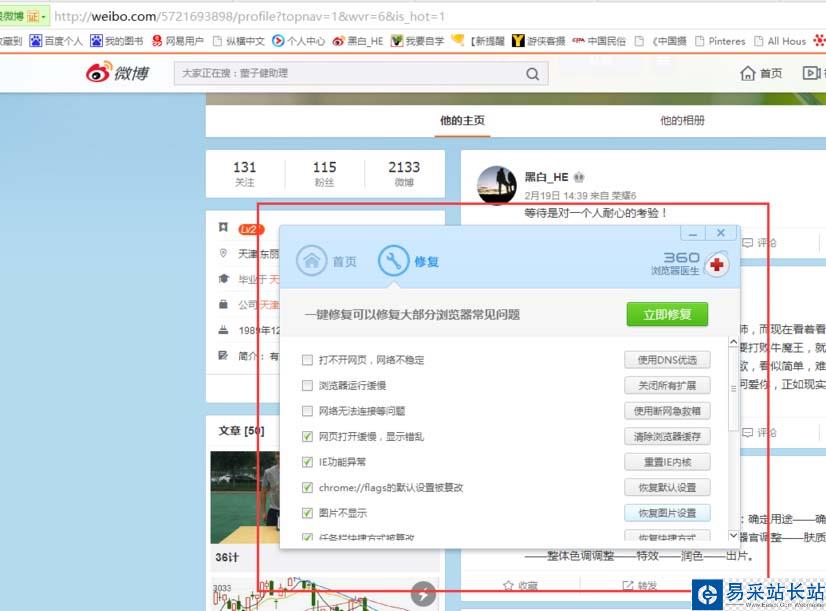Viewport: 826px width, 611px height.
Task: Click 恢复默认设置 button
Action: tap(667, 487)
